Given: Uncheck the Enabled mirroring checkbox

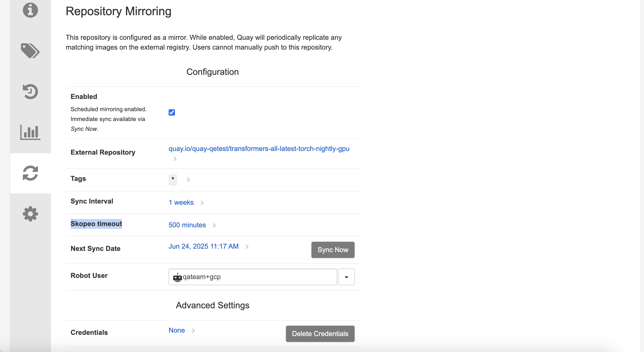Looking at the screenshot, I should coord(172,112).
